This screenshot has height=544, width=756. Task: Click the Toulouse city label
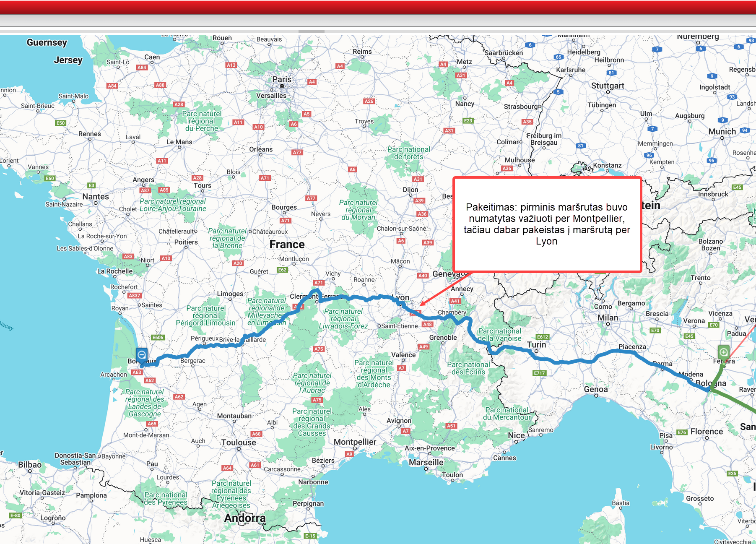click(x=239, y=442)
